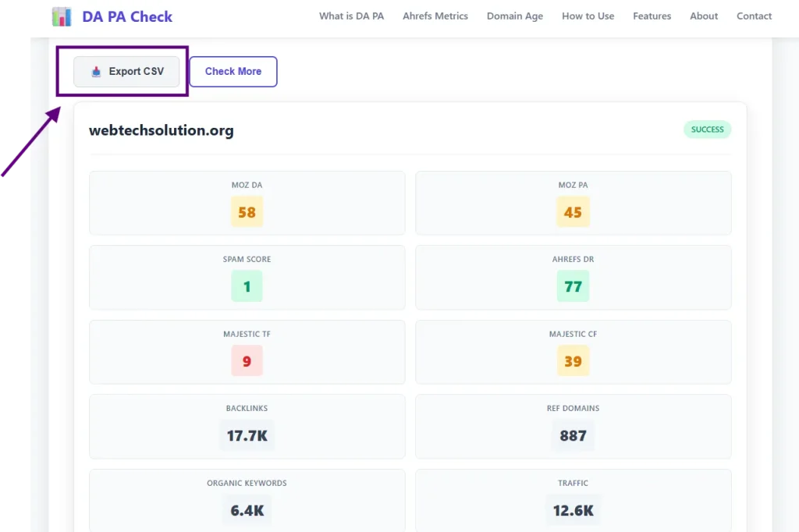The height and width of the screenshot is (532, 799).
Task: Select the webtechsolution.org domain heading
Action: (x=161, y=130)
